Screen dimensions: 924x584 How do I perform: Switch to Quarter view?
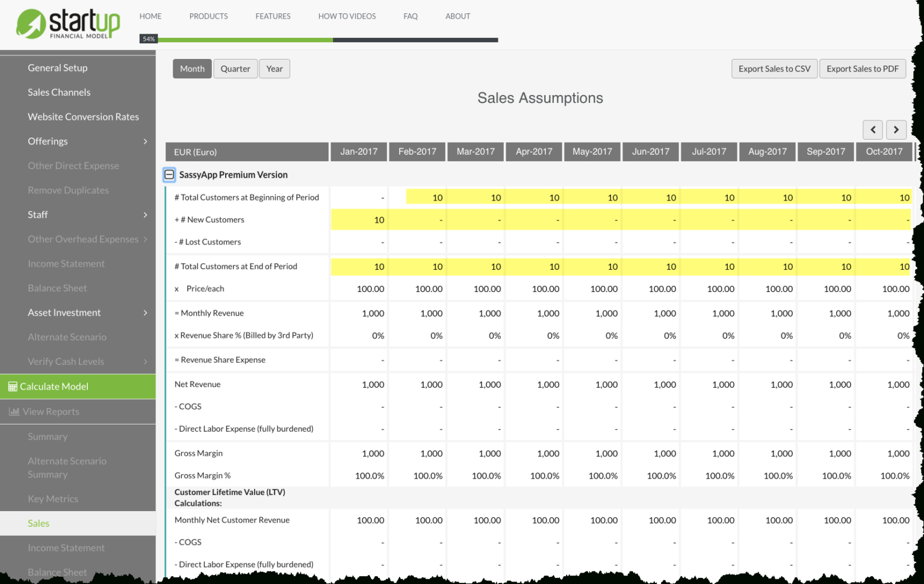(235, 69)
